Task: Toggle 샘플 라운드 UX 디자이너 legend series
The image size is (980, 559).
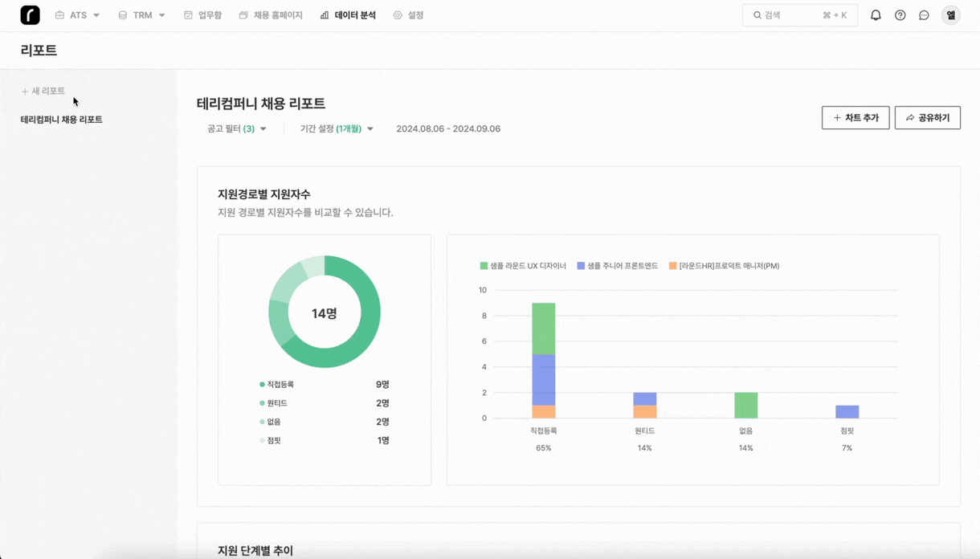Action: (523, 266)
